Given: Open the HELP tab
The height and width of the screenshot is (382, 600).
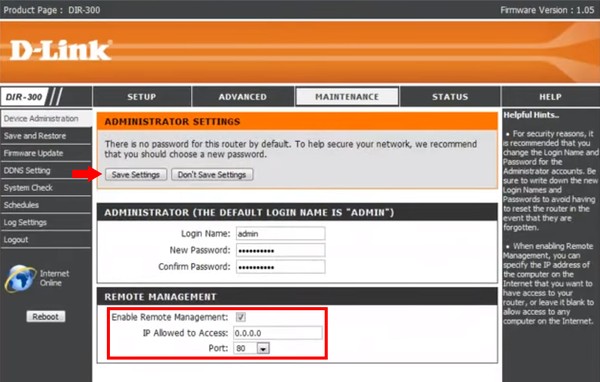Looking at the screenshot, I should (550, 96).
